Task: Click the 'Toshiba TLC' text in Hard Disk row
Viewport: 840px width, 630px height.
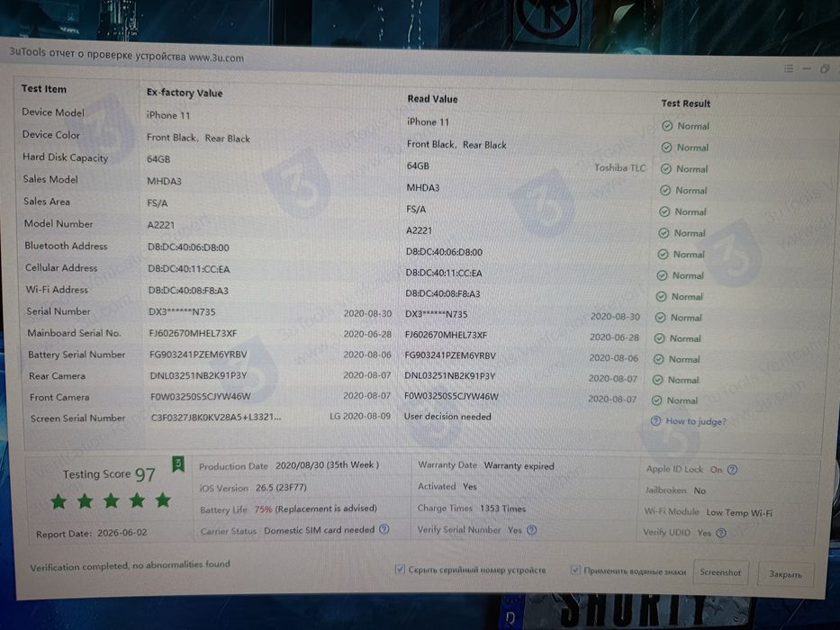Action: click(x=619, y=168)
